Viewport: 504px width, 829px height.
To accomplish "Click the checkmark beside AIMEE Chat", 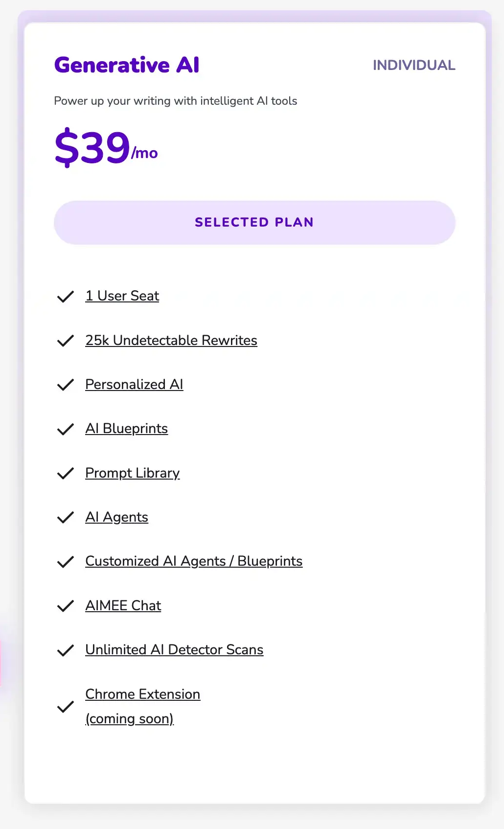I will [x=66, y=606].
